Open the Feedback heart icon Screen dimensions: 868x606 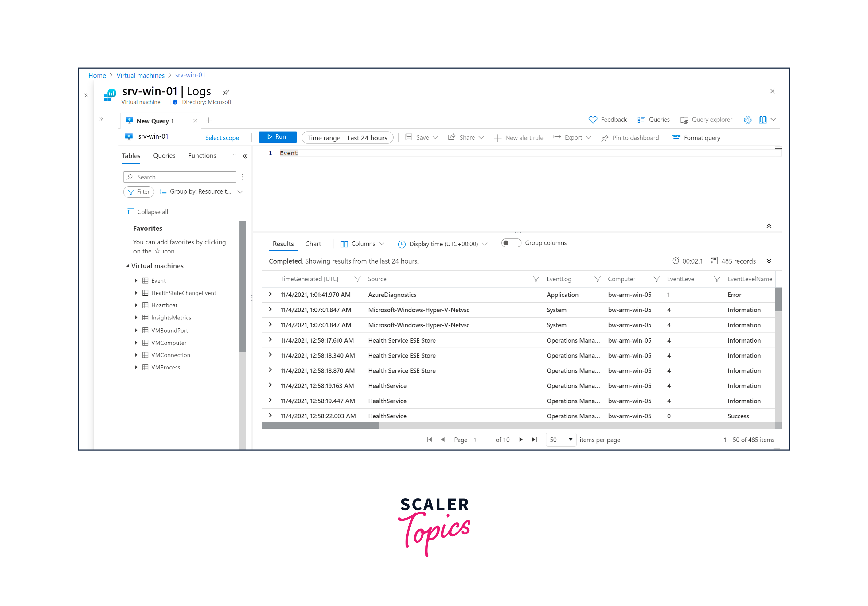coord(592,120)
